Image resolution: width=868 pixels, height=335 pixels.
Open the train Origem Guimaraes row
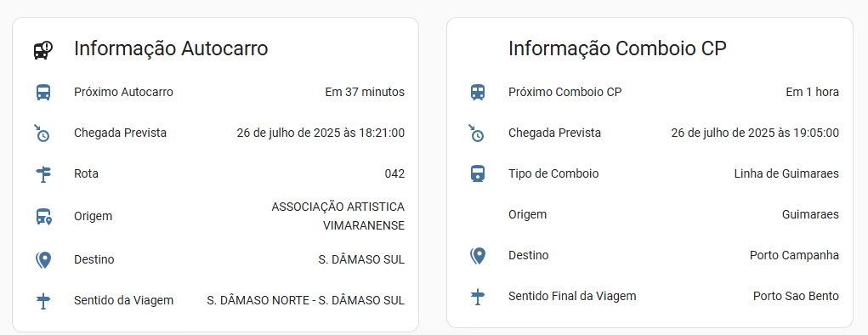650,214
